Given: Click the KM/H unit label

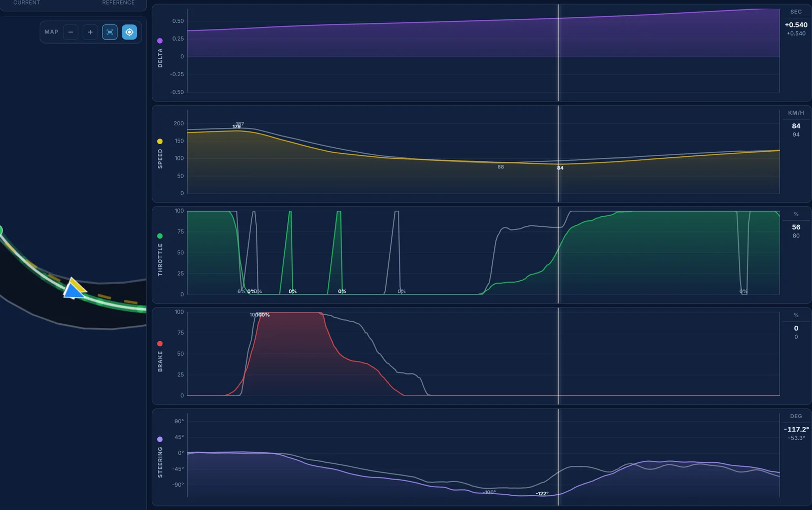Looking at the screenshot, I should coord(796,113).
